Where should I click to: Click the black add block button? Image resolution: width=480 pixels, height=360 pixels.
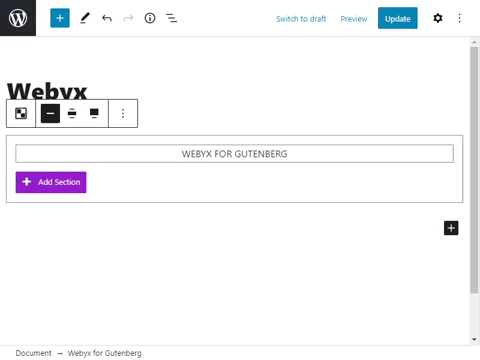click(451, 228)
